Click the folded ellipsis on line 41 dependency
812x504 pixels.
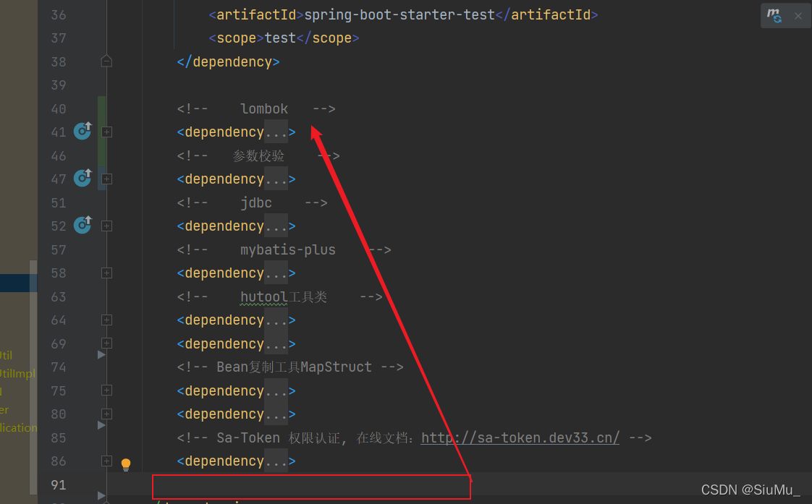click(276, 132)
